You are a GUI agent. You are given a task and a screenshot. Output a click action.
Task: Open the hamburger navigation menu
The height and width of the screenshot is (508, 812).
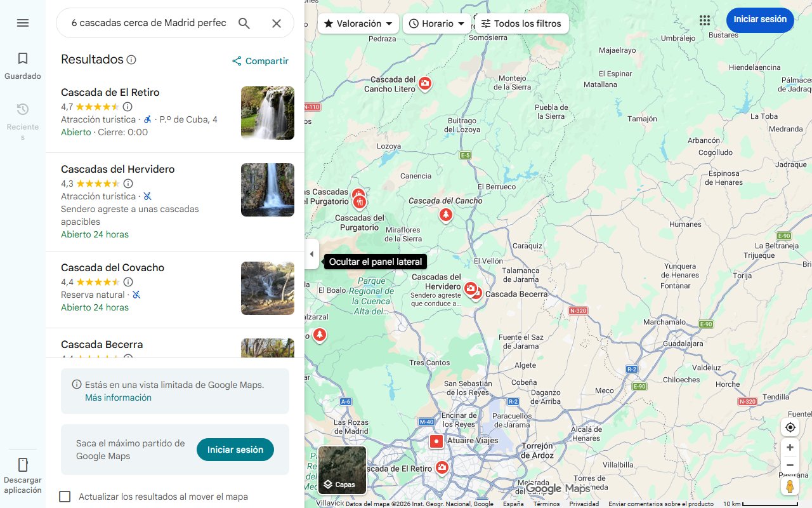(22, 23)
